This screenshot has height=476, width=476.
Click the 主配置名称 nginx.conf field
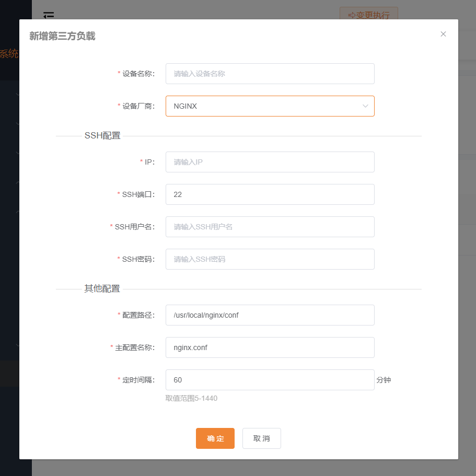pyautogui.click(x=270, y=347)
